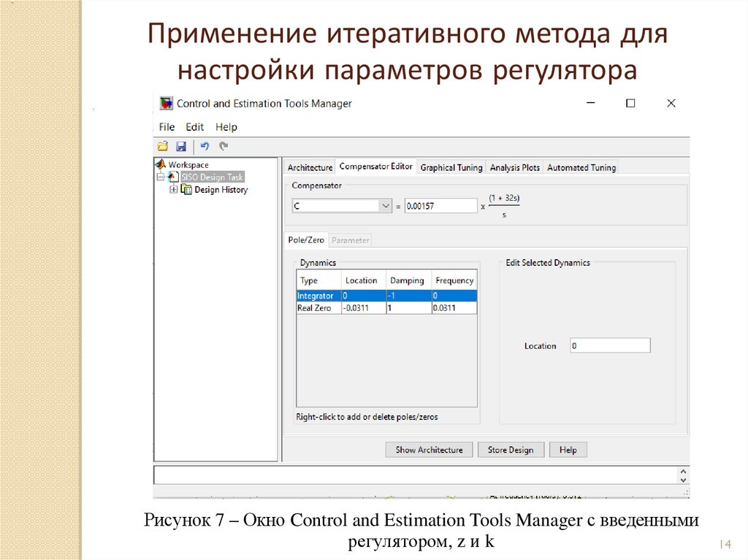Open the Compensator C dropdown
Image resolution: width=748 pixels, height=560 pixels.
(x=386, y=207)
